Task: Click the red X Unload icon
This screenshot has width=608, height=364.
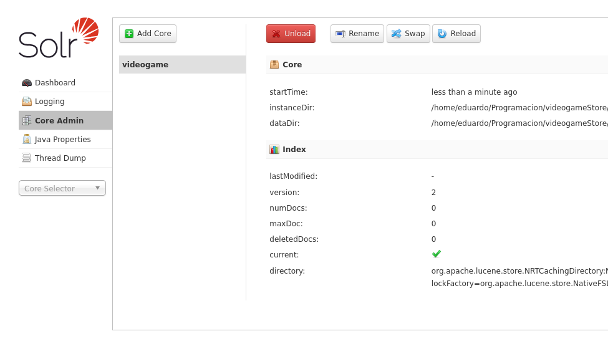Action: coord(276,34)
